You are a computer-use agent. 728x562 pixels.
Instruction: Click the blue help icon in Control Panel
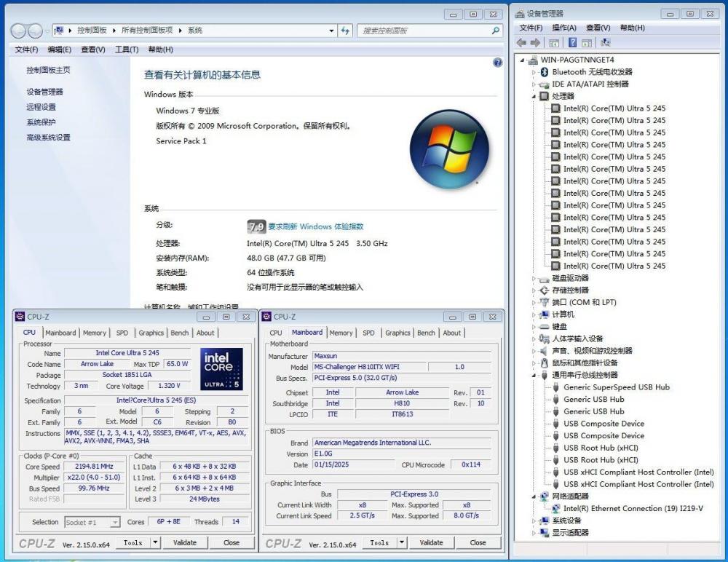click(498, 63)
